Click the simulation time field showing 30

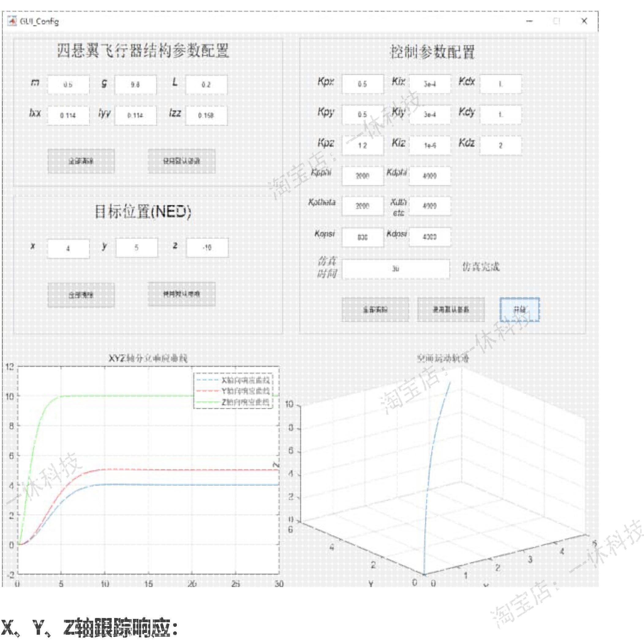click(x=396, y=269)
